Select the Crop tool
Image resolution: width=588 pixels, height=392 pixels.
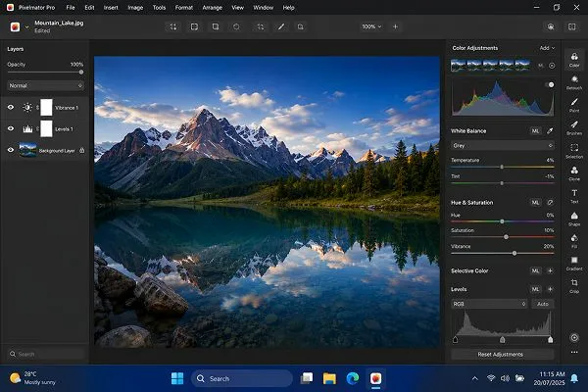pos(574,285)
